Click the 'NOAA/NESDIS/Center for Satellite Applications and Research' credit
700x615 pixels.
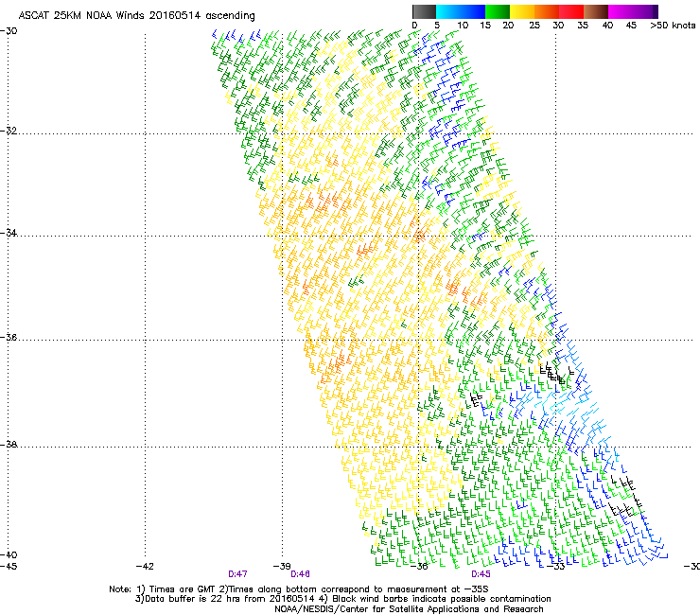click(409, 609)
